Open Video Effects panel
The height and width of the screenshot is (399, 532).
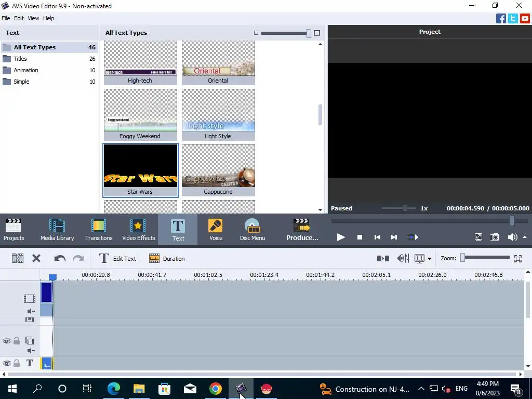(138, 229)
